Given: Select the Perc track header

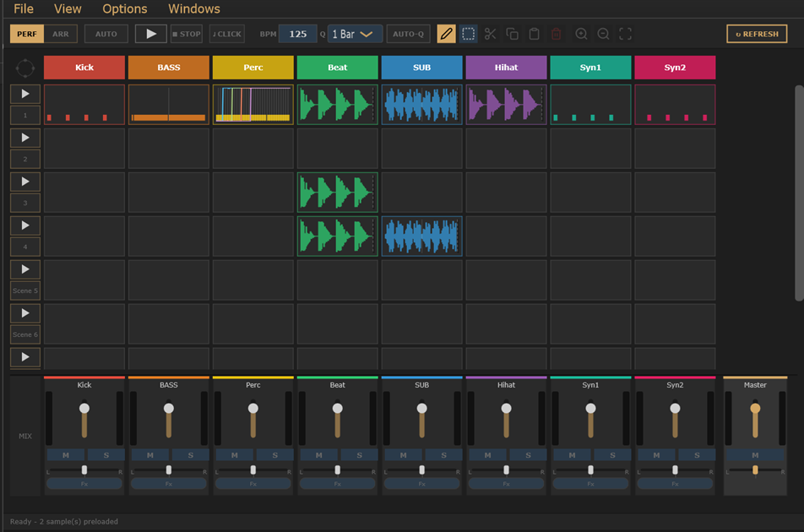Looking at the screenshot, I should pyautogui.click(x=253, y=68).
